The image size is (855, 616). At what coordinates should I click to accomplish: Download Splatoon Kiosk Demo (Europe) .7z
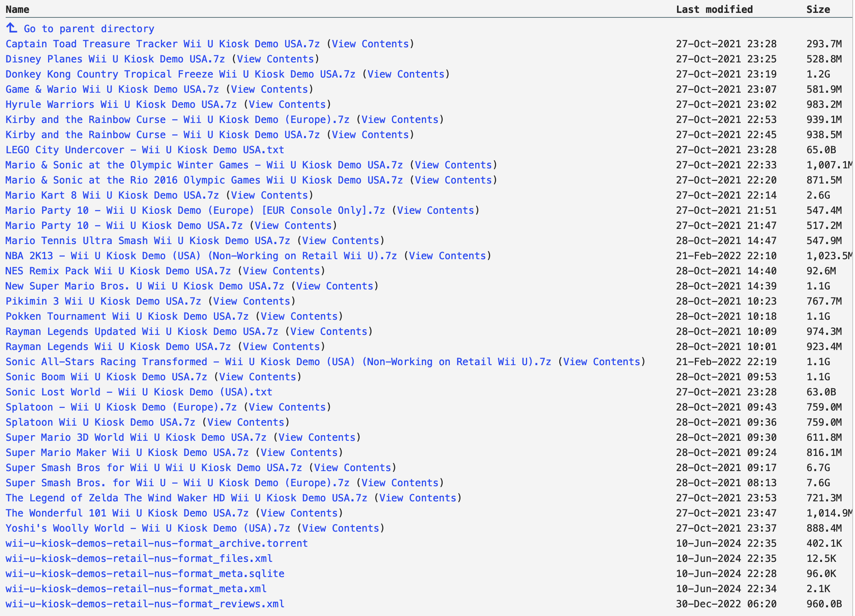coord(121,407)
